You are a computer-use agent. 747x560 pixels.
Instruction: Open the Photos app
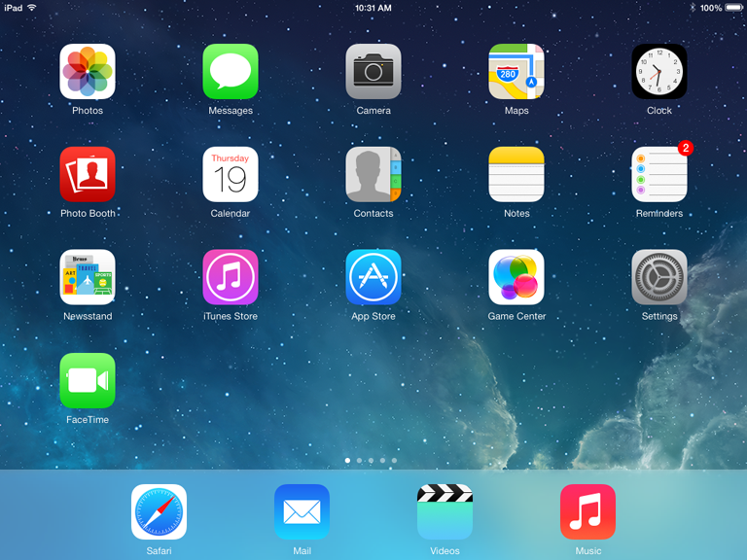(x=88, y=71)
